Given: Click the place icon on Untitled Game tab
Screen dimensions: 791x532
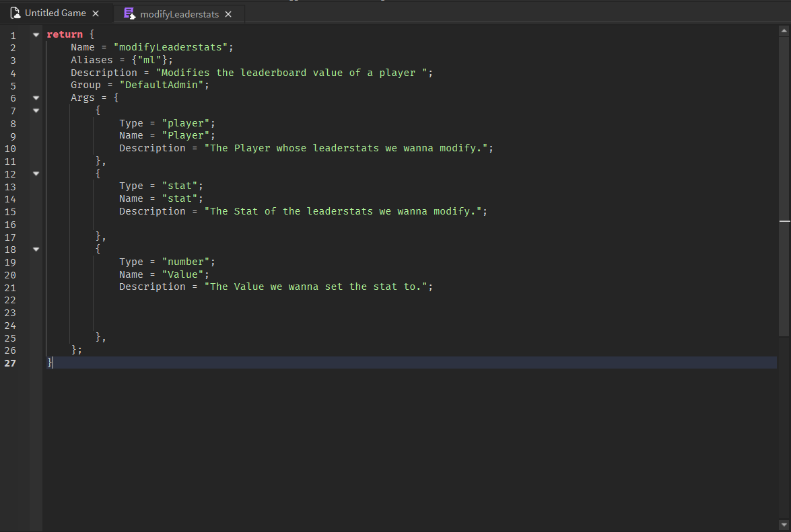Looking at the screenshot, I should pos(15,12).
